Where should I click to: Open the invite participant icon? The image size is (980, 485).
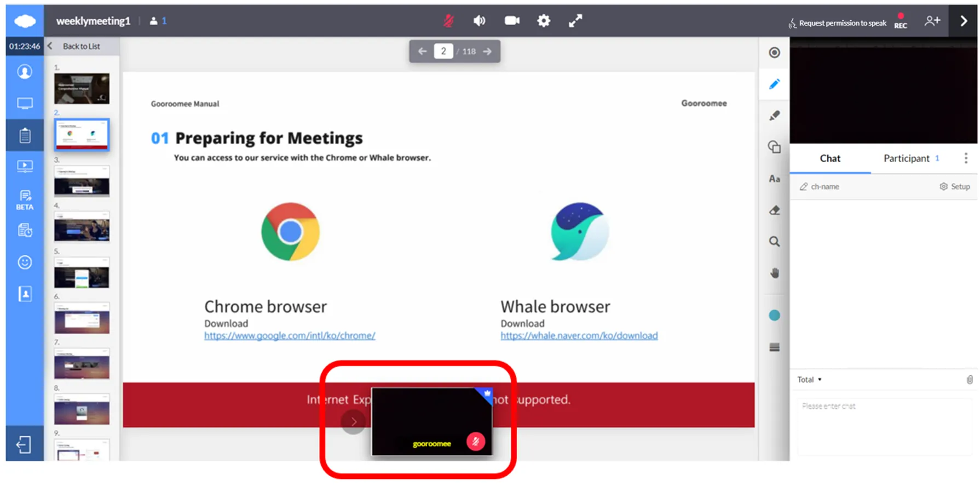click(x=932, y=21)
